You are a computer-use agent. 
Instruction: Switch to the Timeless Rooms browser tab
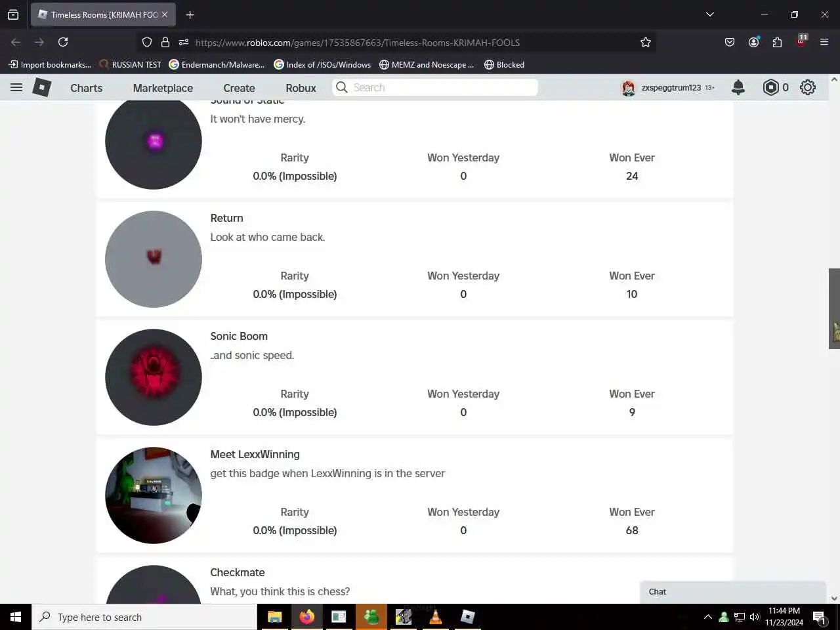tap(102, 14)
